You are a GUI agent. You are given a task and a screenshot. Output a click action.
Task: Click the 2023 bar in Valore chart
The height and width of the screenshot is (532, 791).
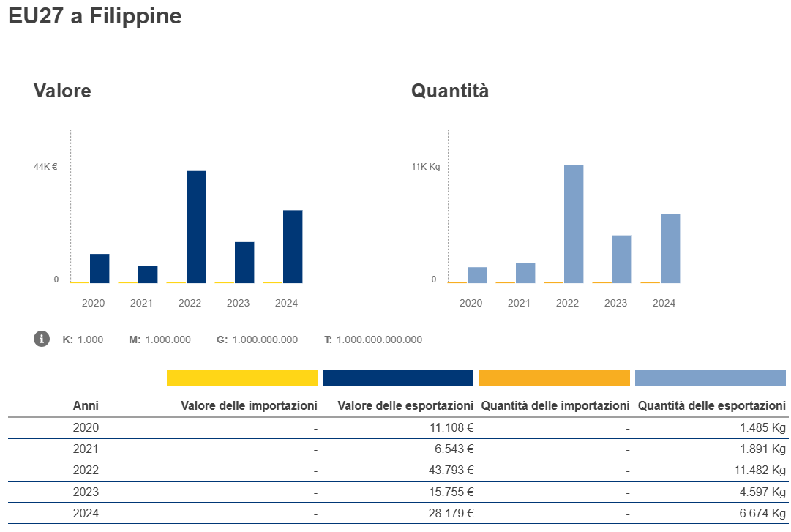[x=244, y=263]
